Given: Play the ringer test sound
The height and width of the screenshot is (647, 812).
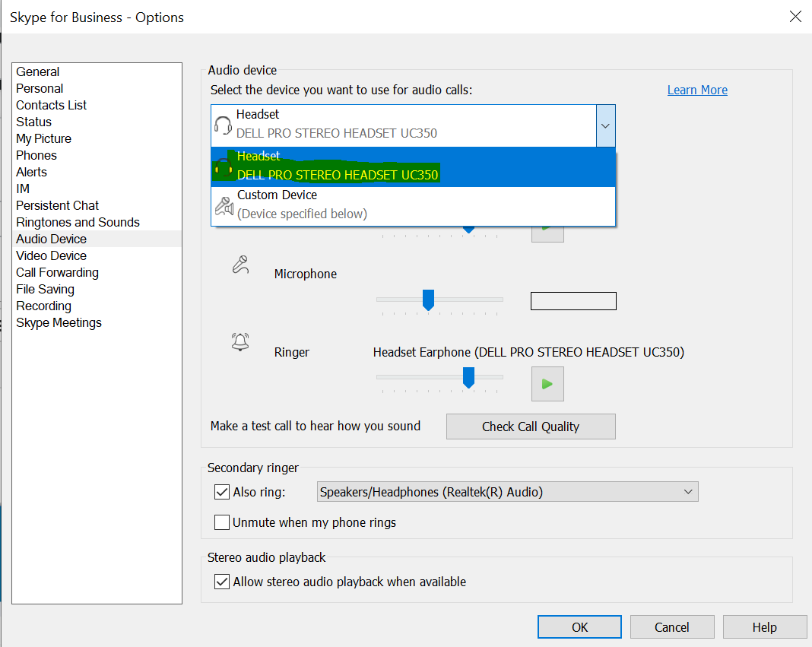Looking at the screenshot, I should click(547, 384).
